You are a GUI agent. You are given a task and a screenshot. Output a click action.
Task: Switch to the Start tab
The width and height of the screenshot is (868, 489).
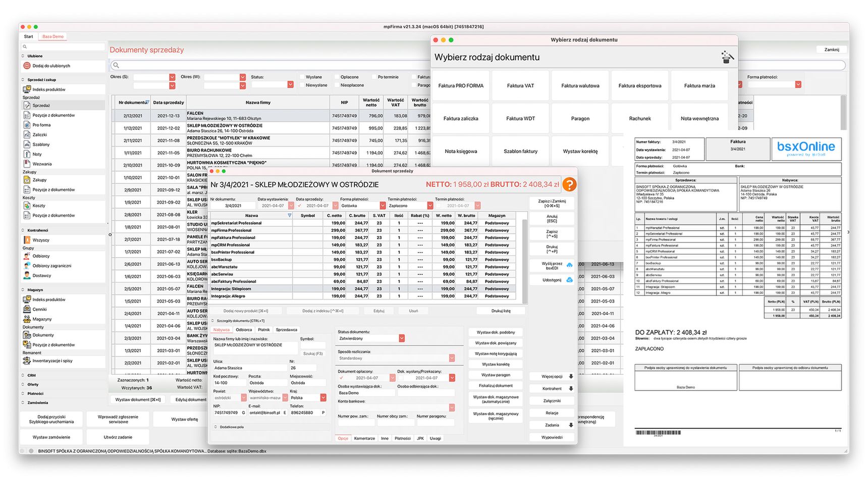point(29,36)
